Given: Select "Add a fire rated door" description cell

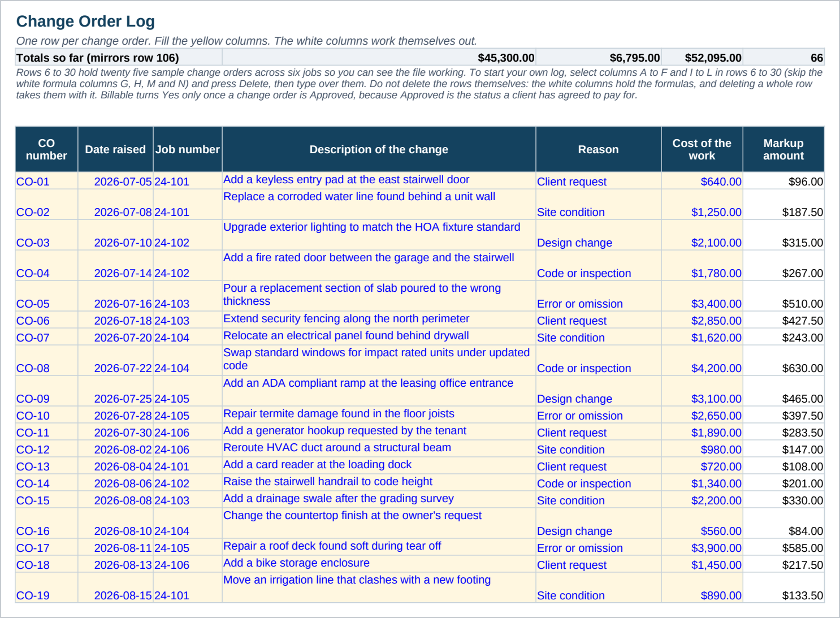Looking at the screenshot, I should (x=379, y=266).
